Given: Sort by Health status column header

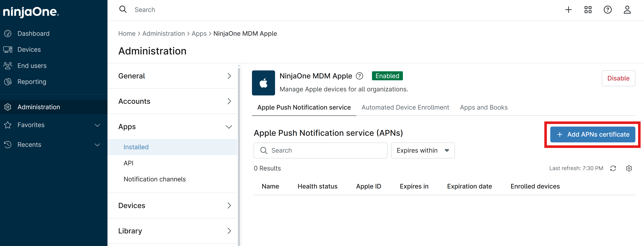Looking at the screenshot, I should (317, 186).
